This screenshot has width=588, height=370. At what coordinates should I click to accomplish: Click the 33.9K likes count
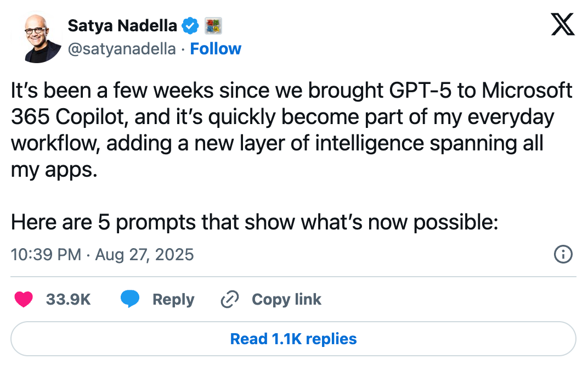coord(68,299)
